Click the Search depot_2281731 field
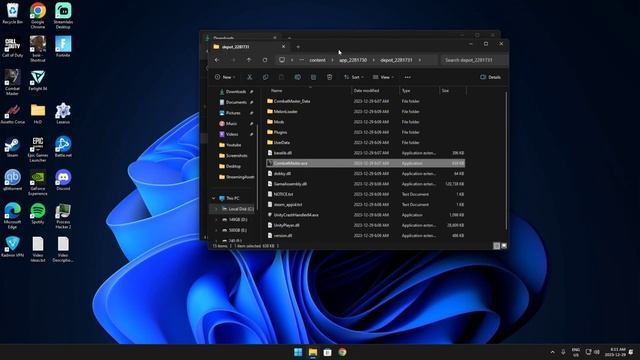This screenshot has height=360, width=640. coord(474,60)
